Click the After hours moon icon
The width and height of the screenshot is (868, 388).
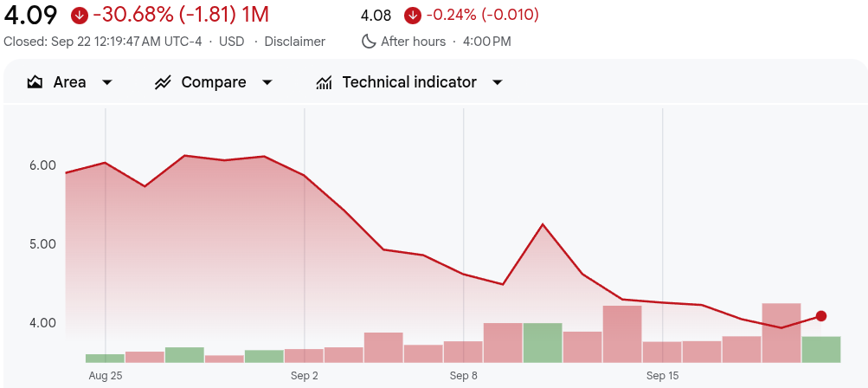coord(369,42)
